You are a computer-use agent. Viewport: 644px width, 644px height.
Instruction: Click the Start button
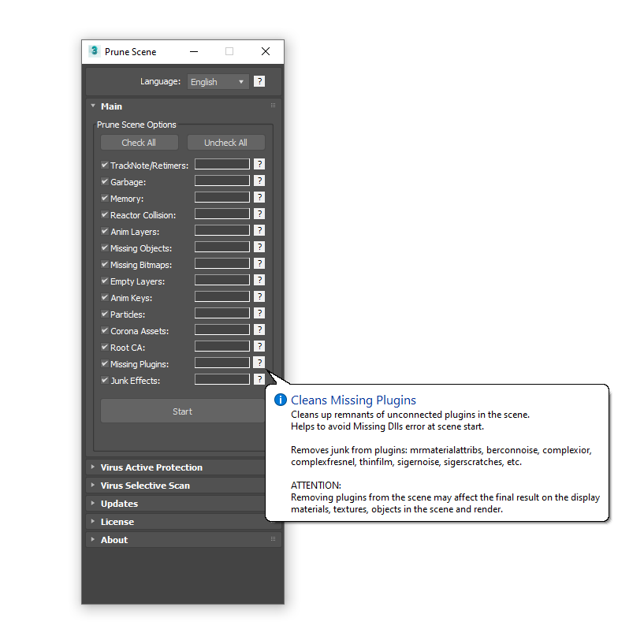click(x=182, y=411)
